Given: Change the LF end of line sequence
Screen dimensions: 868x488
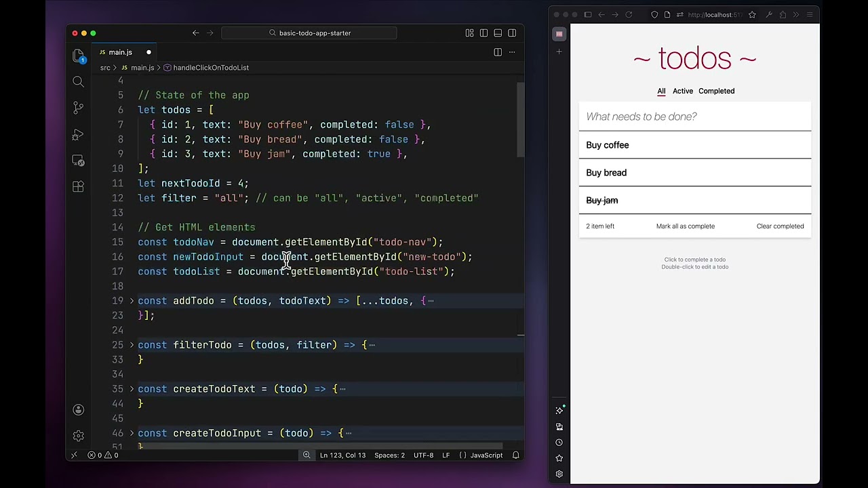Looking at the screenshot, I should pyautogui.click(x=446, y=455).
